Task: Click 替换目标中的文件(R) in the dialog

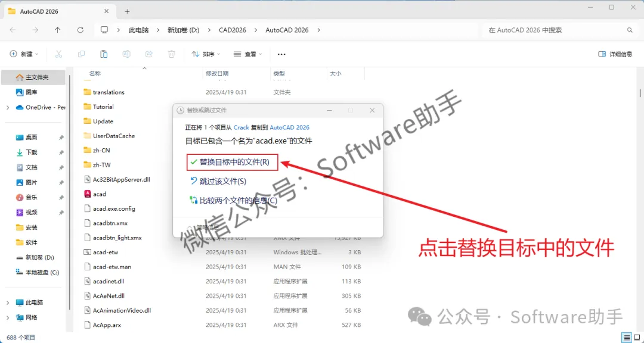Action: pyautogui.click(x=233, y=162)
